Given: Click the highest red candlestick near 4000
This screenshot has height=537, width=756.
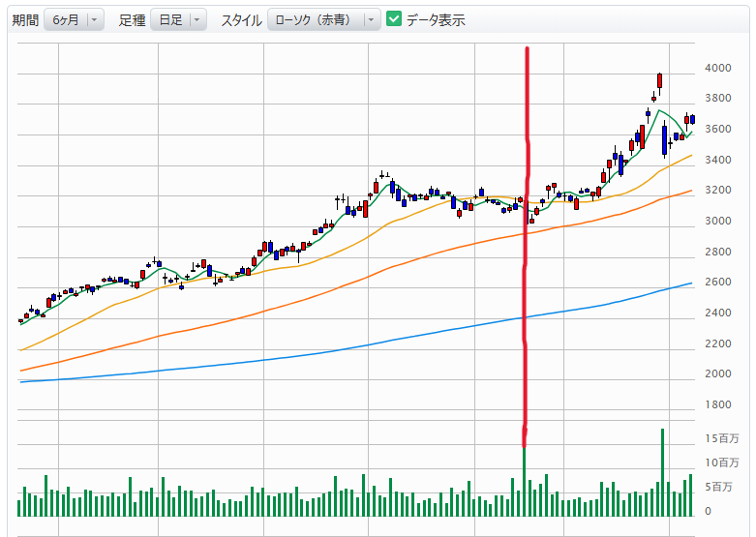Looking at the screenshot, I should tap(659, 80).
